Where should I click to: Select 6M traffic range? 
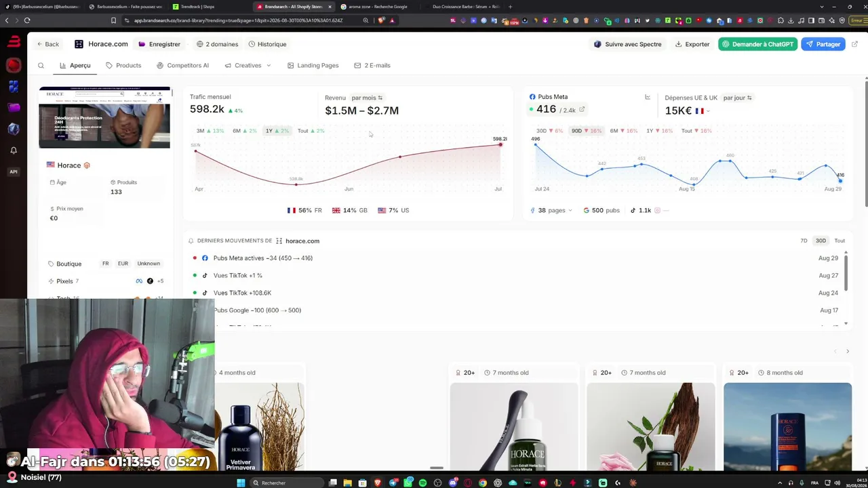coord(245,131)
